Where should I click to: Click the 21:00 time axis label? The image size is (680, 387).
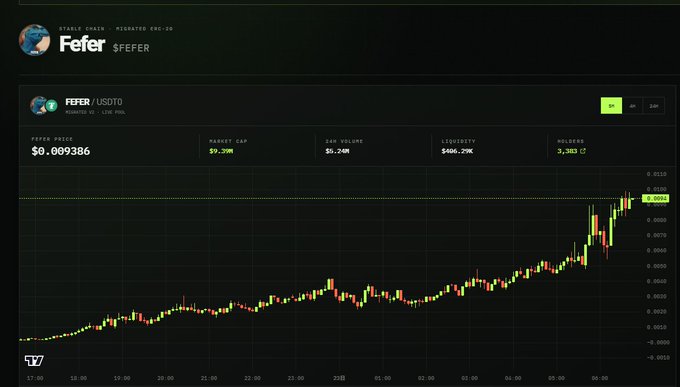[209, 378]
